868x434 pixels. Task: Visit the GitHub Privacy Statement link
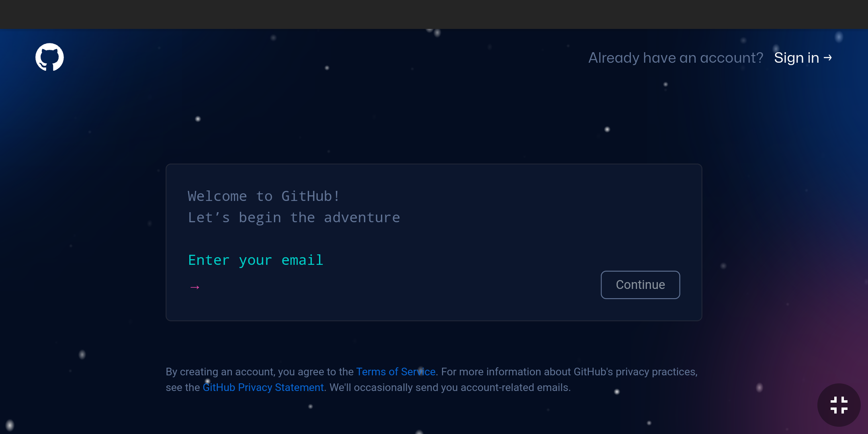(263, 387)
